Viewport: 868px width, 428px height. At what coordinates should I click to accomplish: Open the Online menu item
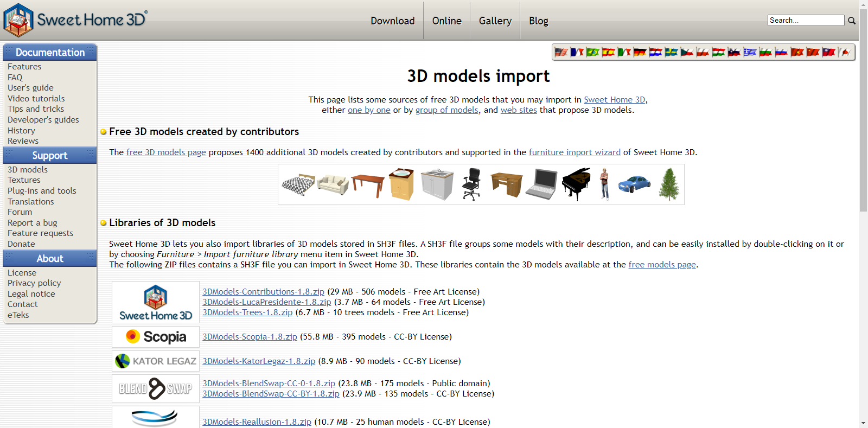coord(447,21)
